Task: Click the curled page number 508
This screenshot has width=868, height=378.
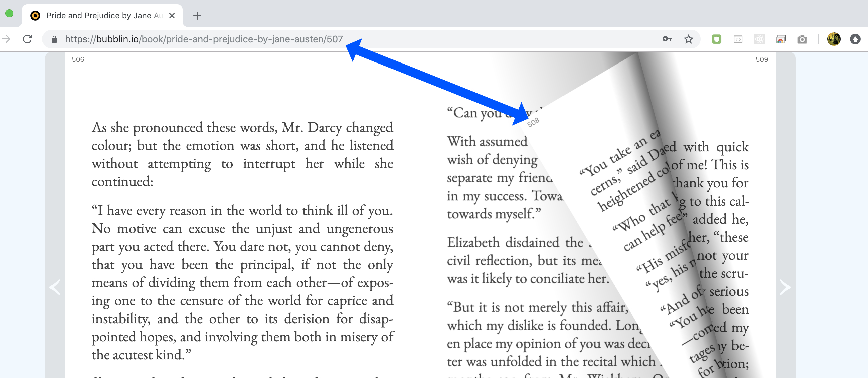Action: click(x=533, y=122)
